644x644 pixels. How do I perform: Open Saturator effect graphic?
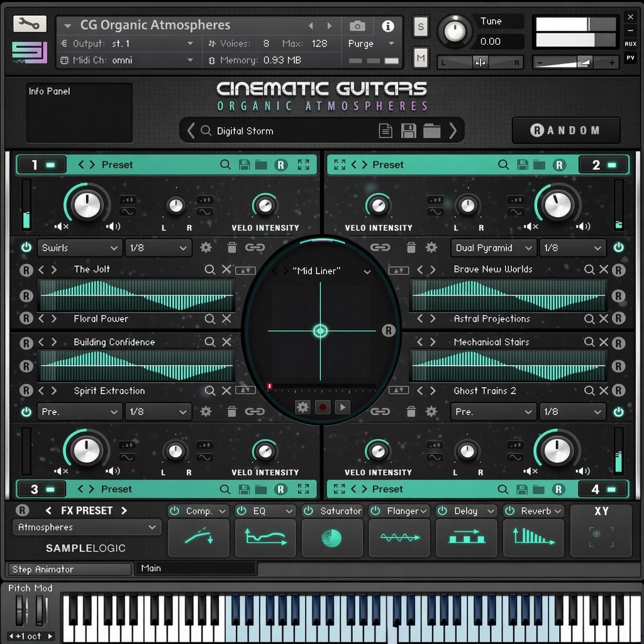click(332, 537)
